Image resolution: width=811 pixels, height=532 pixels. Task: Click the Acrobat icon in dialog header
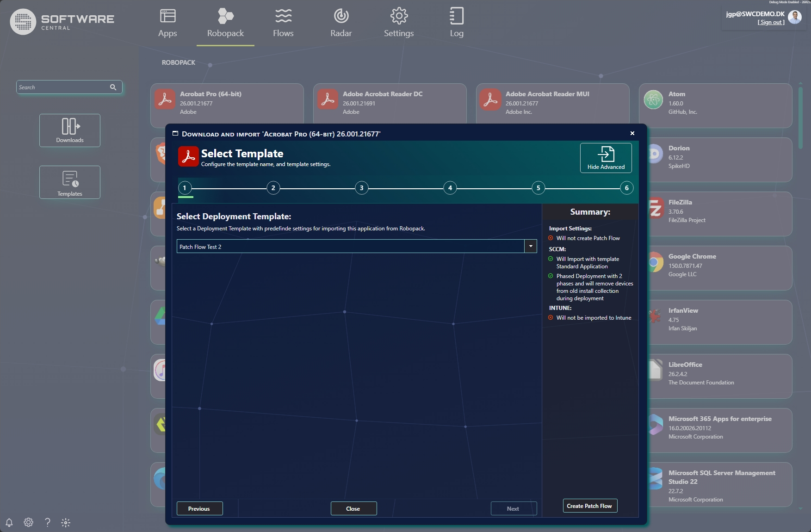pos(188,156)
